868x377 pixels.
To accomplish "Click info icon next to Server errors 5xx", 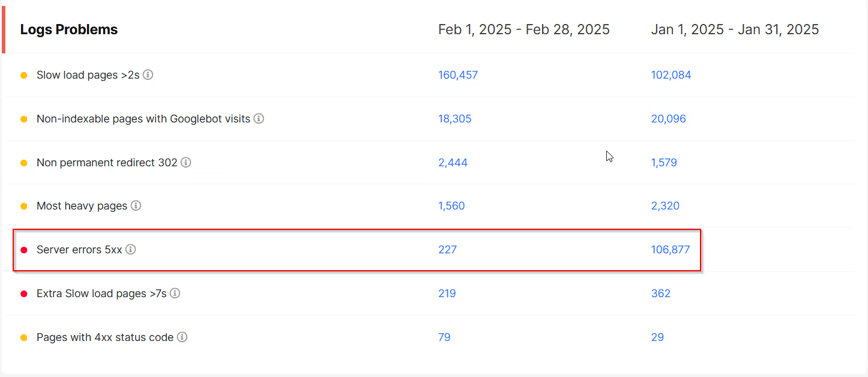I will (x=131, y=249).
